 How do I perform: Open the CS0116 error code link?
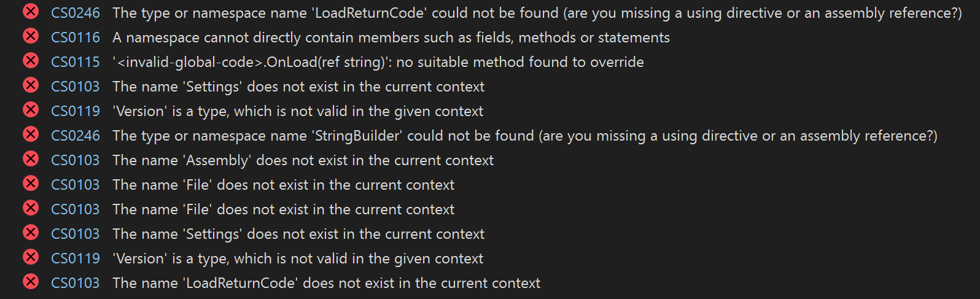tap(76, 37)
